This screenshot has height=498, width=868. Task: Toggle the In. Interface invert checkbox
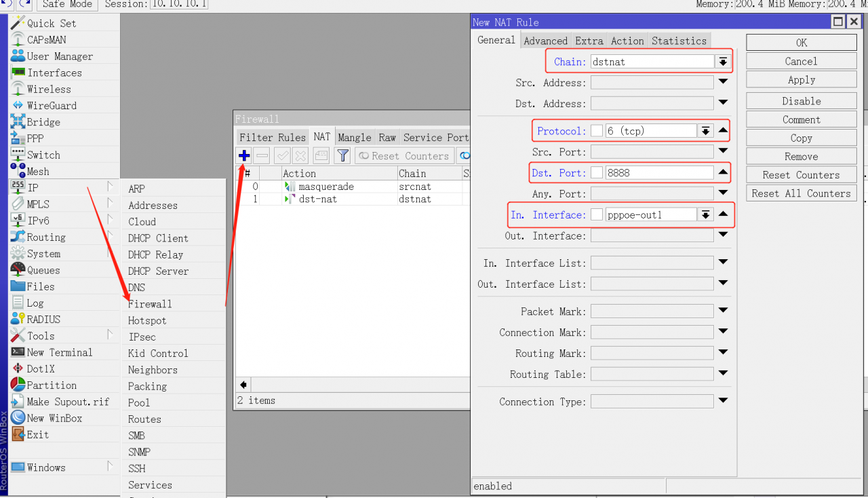(597, 214)
